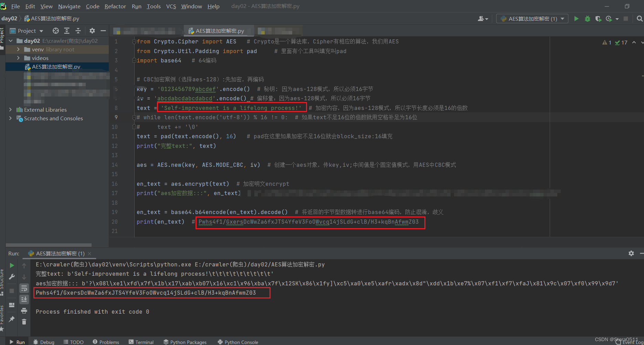Click the green typo checkmark count 17
This screenshot has height=345, width=644.
click(621, 42)
